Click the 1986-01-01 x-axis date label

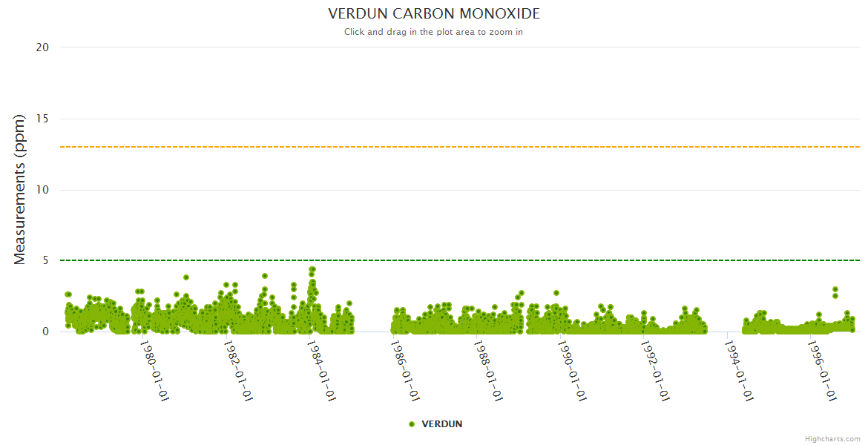[407, 370]
